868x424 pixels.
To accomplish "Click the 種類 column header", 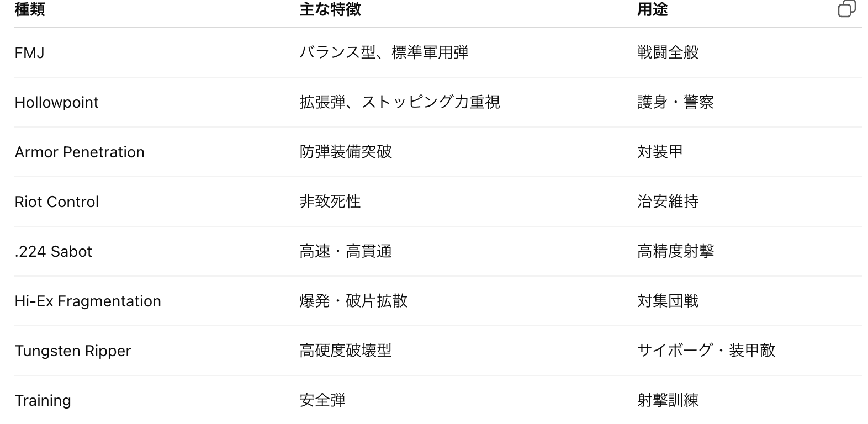I will point(30,9).
